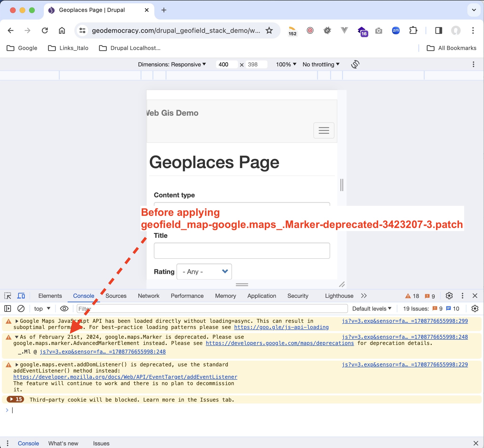The image size is (484, 448).
Task: Open the DevTools settings gear in the tab bar
Action: pyautogui.click(x=449, y=296)
